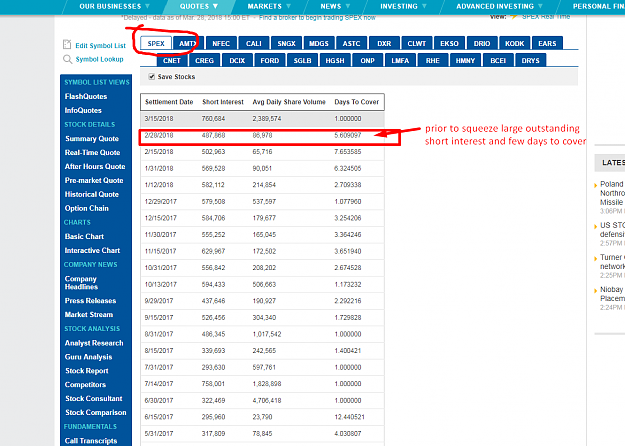Screen dimensions: 625x446
Task: Select the DRYS symbol tab
Action: coord(531,61)
